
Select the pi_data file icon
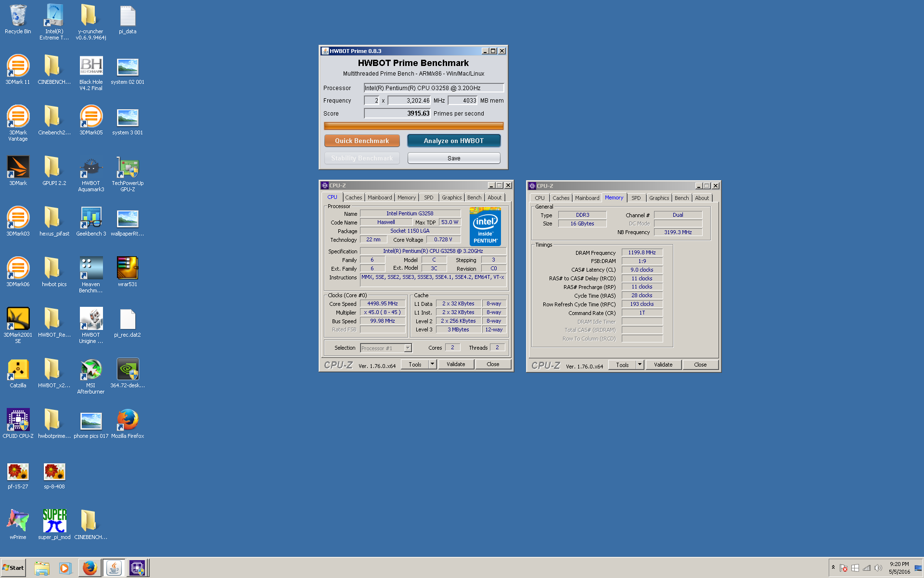click(x=128, y=19)
